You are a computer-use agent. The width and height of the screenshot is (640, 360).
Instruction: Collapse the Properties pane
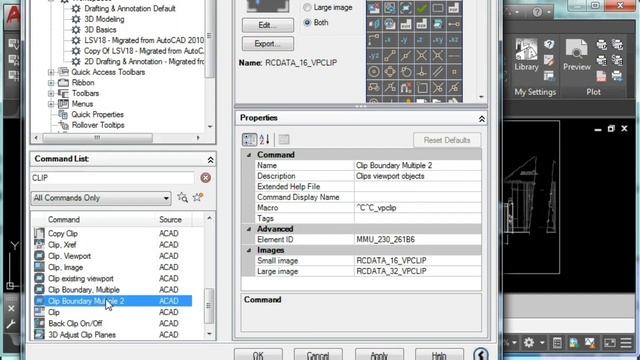(482, 119)
